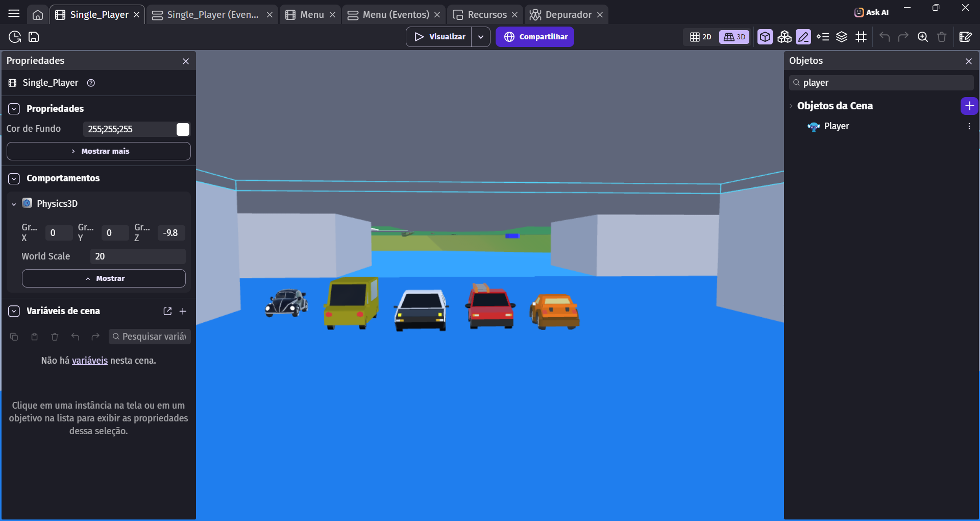Open the instances list icon
This screenshot has width=980, height=521.
[822, 37]
